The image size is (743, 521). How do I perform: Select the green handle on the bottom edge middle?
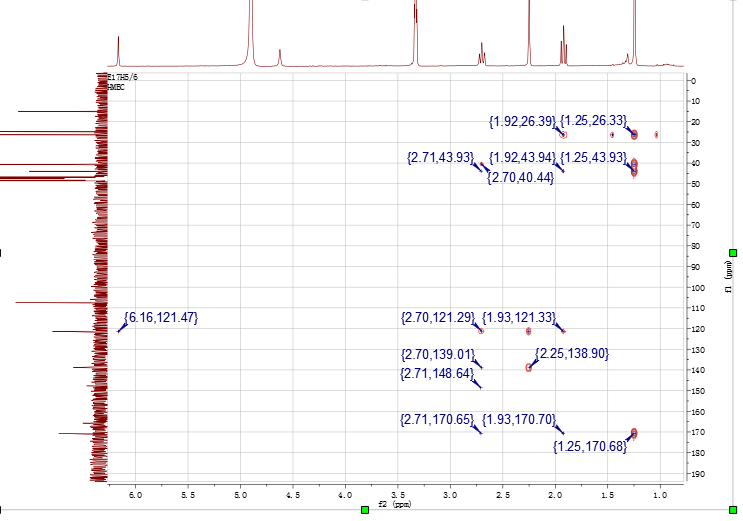pyautogui.click(x=365, y=510)
